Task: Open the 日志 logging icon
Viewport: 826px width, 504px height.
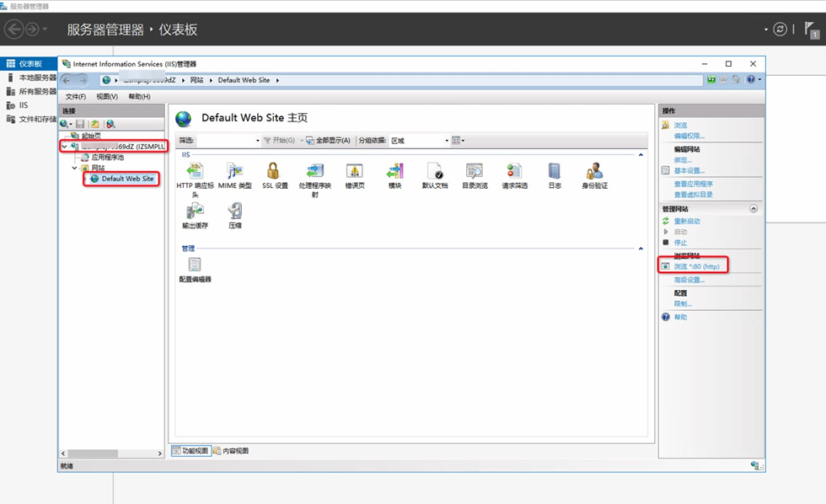Action: click(554, 172)
